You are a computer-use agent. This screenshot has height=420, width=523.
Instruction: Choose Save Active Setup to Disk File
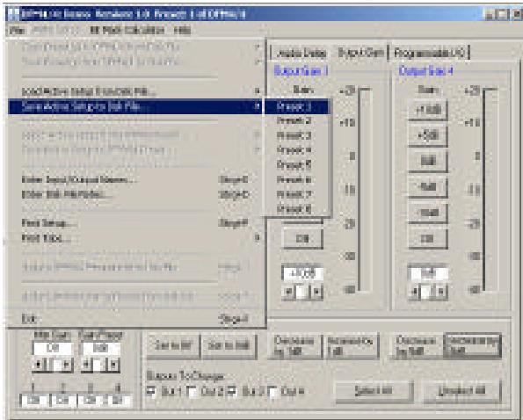[136, 106]
